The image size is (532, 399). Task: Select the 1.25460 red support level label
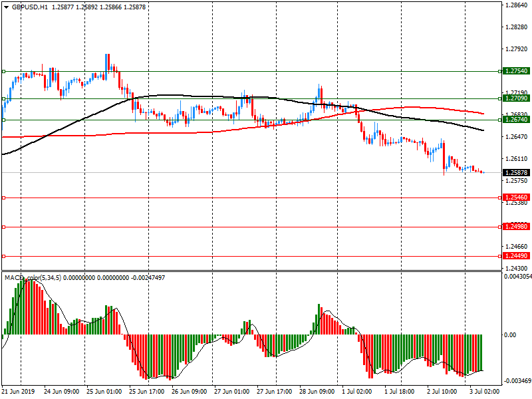coord(517,198)
